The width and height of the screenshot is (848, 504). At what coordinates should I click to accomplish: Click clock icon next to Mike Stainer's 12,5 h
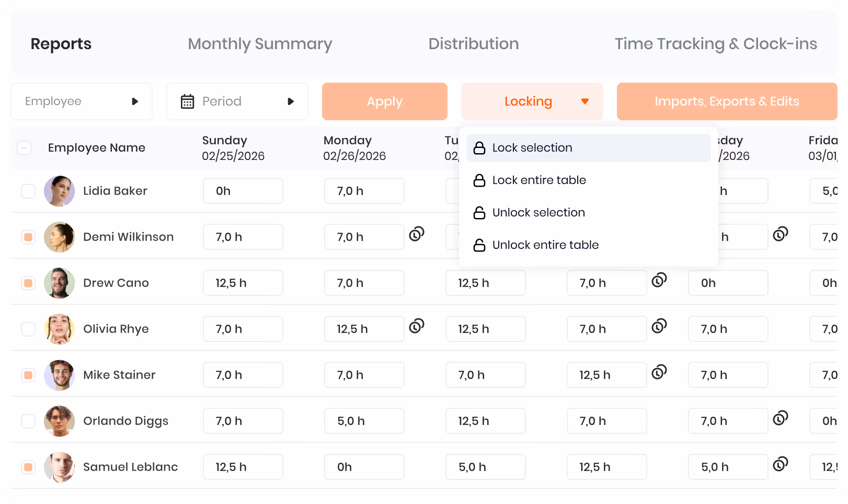659,372
